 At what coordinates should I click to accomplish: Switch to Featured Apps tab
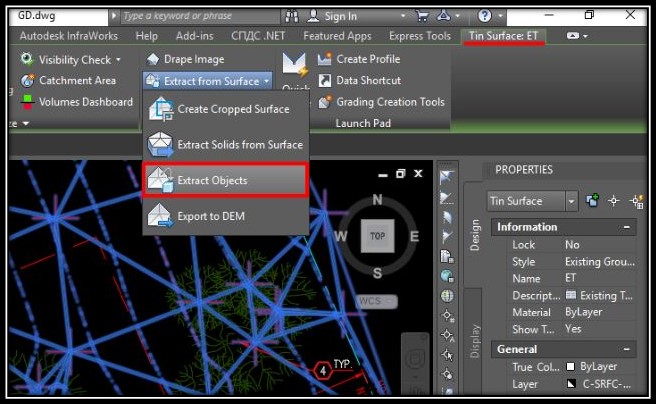coord(337,36)
